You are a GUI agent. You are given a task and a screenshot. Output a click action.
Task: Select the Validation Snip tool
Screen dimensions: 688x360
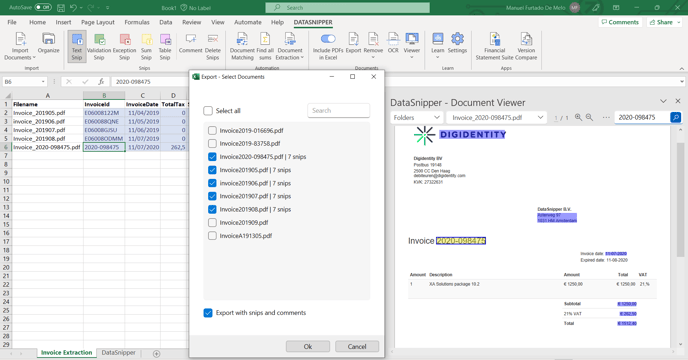(99, 46)
